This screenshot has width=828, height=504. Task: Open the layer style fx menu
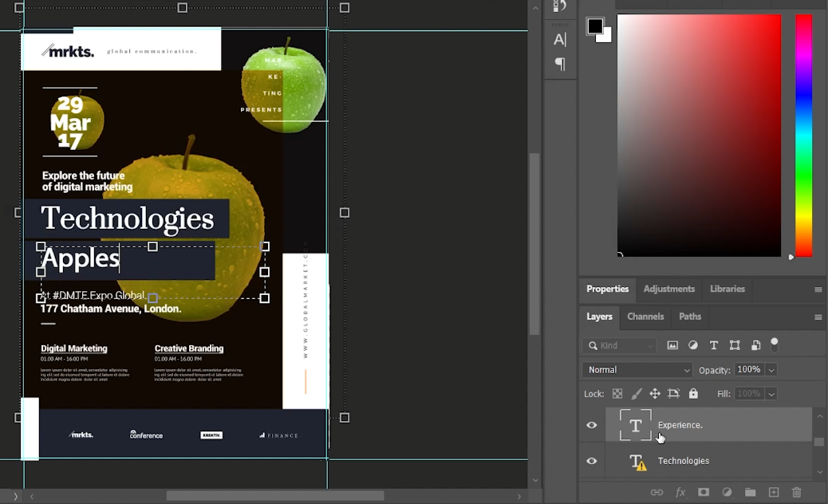tap(680, 493)
